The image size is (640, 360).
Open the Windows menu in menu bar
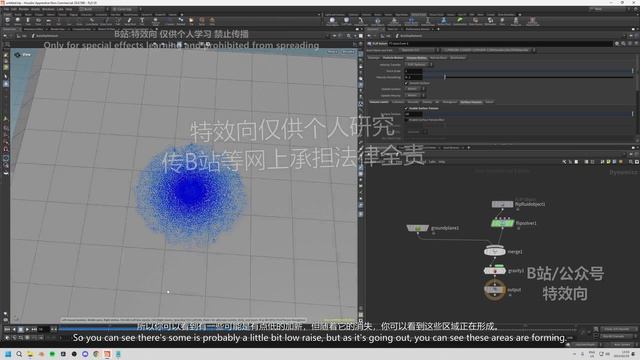tap(48, 9)
